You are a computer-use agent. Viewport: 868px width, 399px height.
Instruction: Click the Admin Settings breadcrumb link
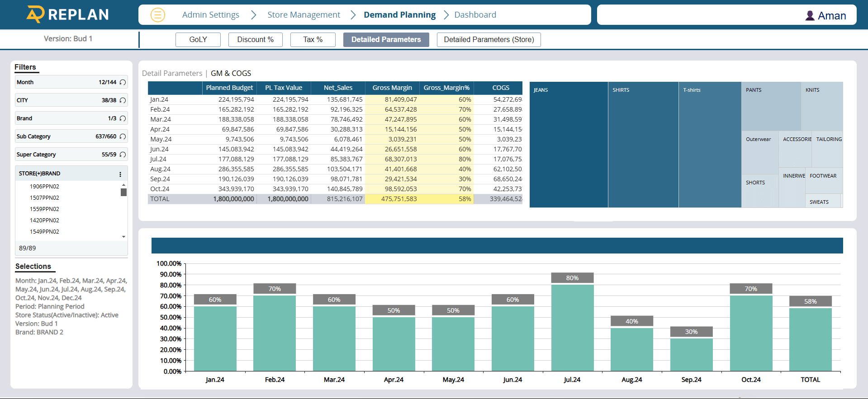pyautogui.click(x=210, y=15)
